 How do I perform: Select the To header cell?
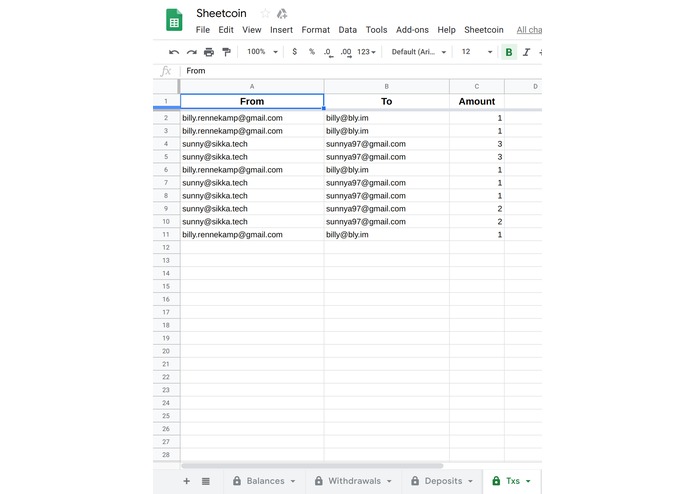click(x=387, y=101)
